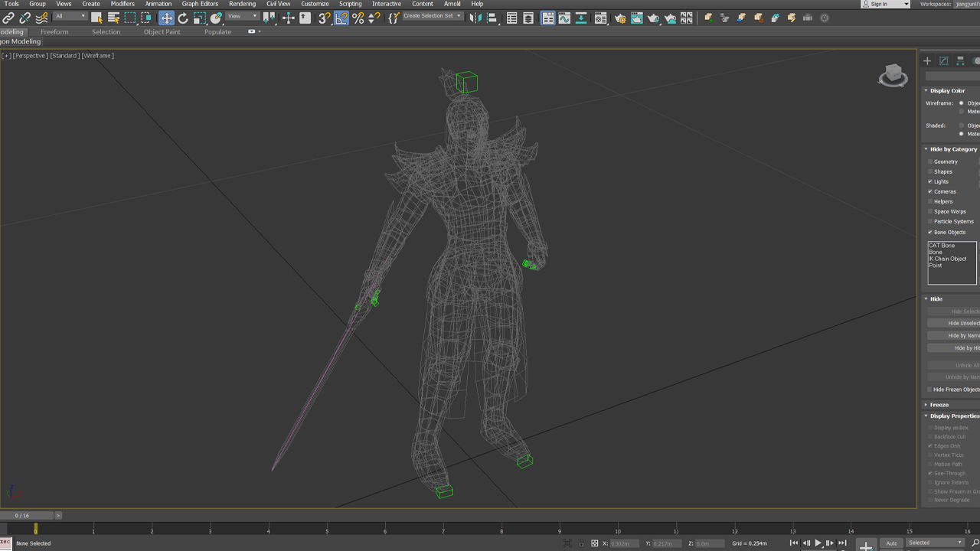Image resolution: width=980 pixels, height=551 pixels.
Task: Enable the Angle Snap toggle icon
Action: (340, 18)
